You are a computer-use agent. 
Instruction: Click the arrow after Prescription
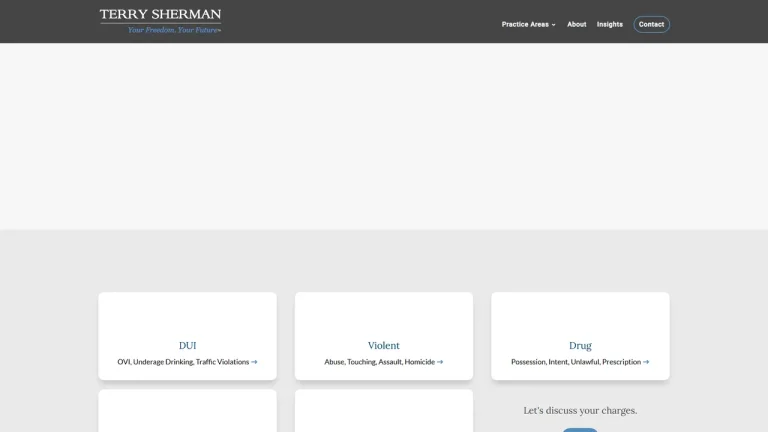point(646,362)
